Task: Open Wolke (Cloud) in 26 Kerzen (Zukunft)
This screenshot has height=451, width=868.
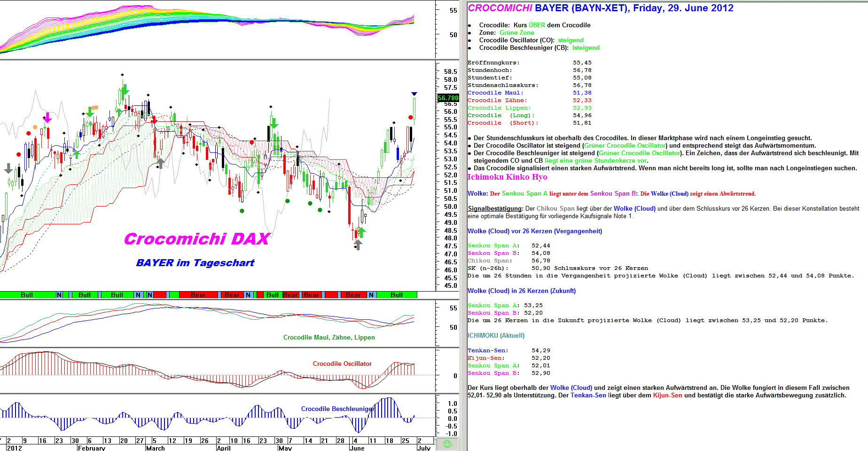Action: pyautogui.click(x=521, y=291)
